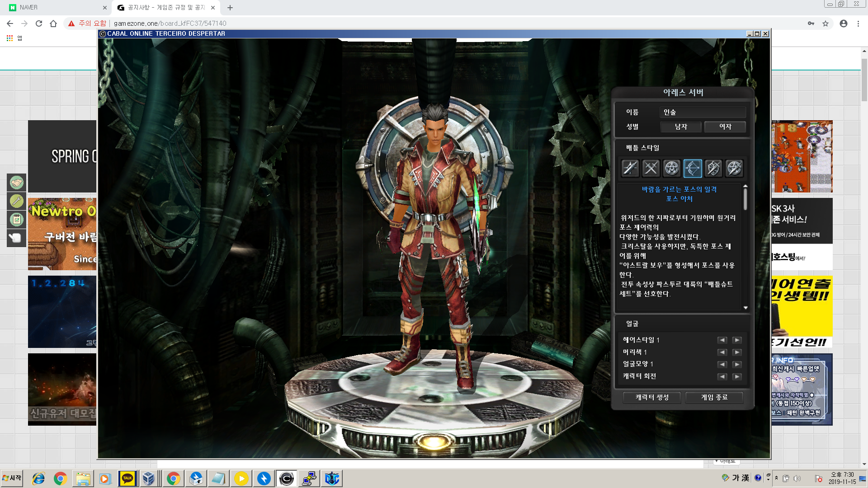This screenshot has height=488, width=868.
Task: Open a new browser tab
Action: point(230,8)
